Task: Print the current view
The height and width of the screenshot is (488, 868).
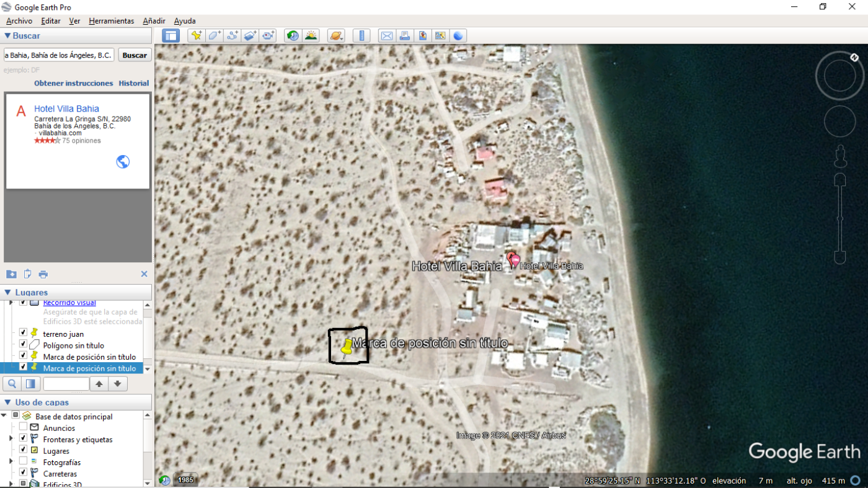Action: tap(405, 35)
